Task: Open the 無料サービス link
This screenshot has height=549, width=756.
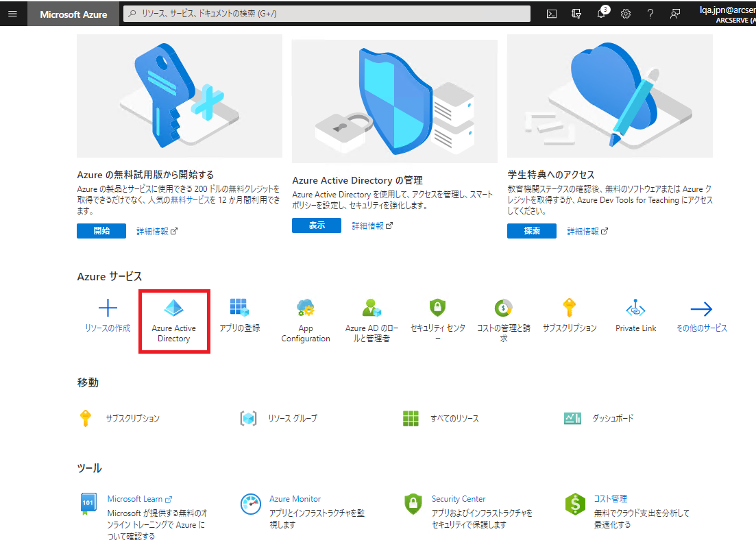Action: pos(190,199)
